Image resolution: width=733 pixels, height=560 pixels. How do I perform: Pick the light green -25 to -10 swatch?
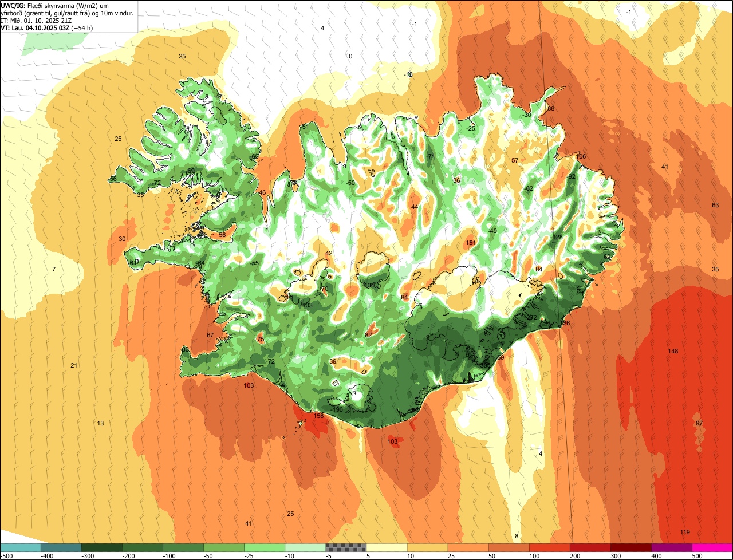(264, 547)
